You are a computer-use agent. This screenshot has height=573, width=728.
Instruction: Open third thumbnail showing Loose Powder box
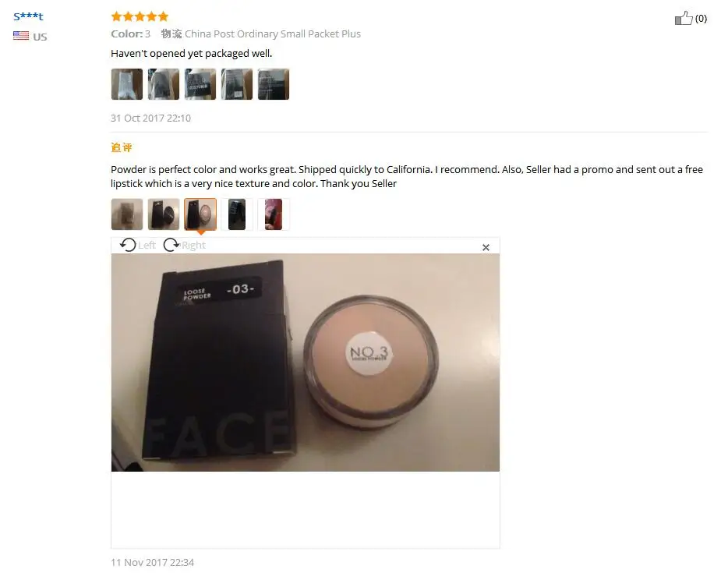[200, 84]
